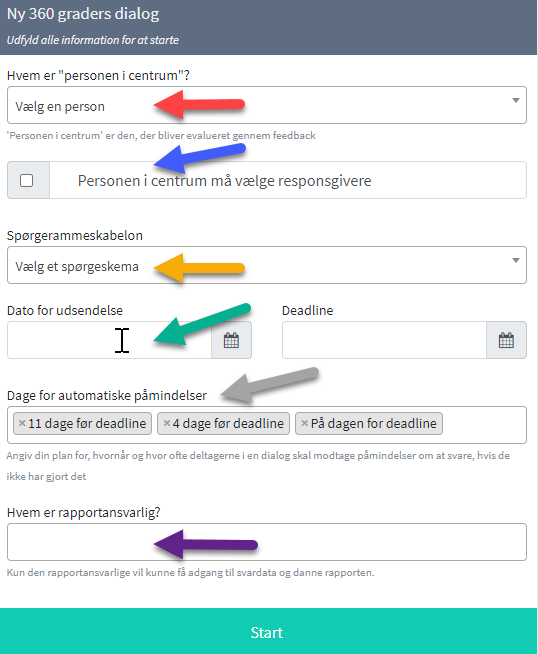Open the 'Vælg en person' dropdown
The height and width of the screenshot is (654, 538).
coord(267,105)
